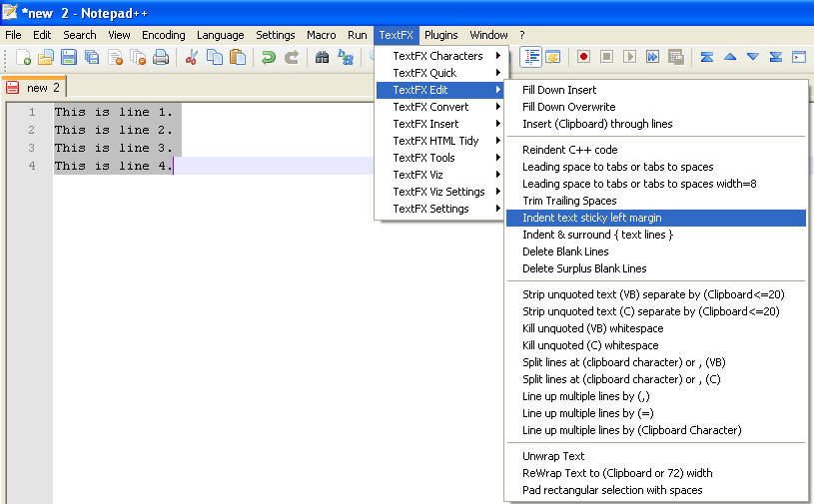The image size is (814, 504).
Task: Click the console window toolbar icon
Action: pos(799,57)
